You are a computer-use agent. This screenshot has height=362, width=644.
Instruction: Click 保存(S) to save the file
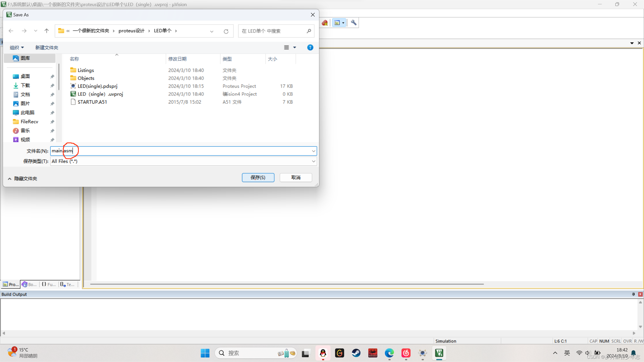[x=257, y=177]
